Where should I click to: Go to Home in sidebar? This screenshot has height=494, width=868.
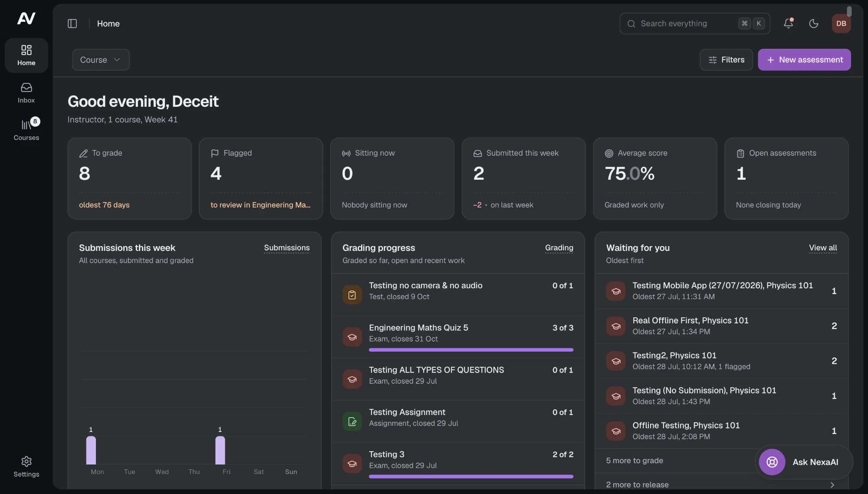[26, 55]
